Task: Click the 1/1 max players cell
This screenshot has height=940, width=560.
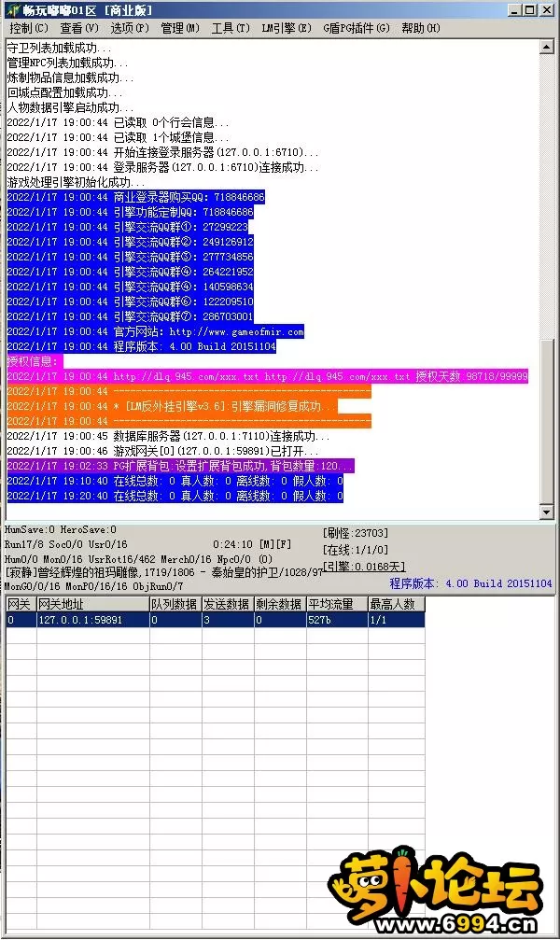Action: click(397, 619)
